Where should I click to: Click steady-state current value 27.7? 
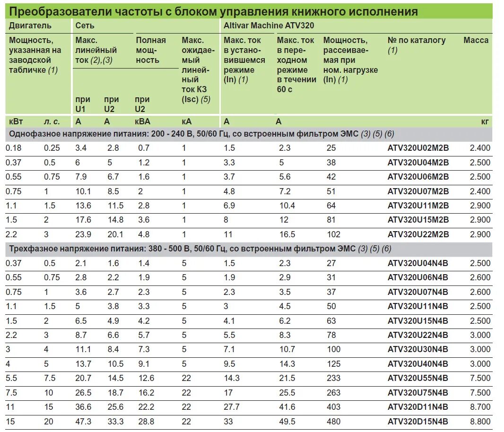[232, 407]
